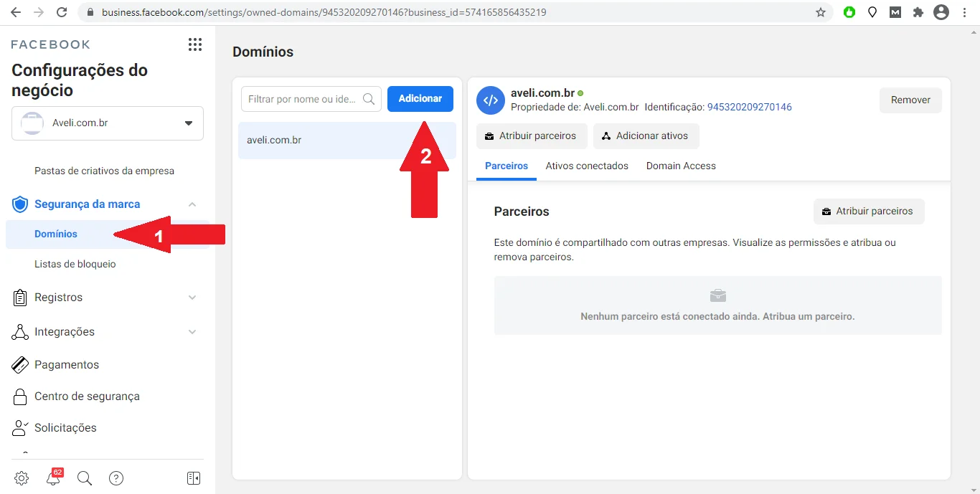Image resolution: width=980 pixels, height=494 pixels.
Task: Open the help question mark icon
Action: point(116,478)
